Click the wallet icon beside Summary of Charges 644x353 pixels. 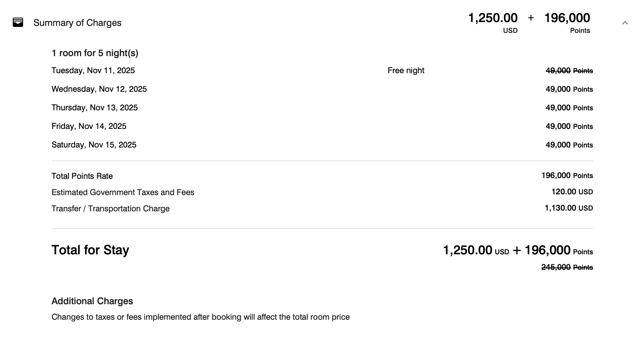[18, 22]
